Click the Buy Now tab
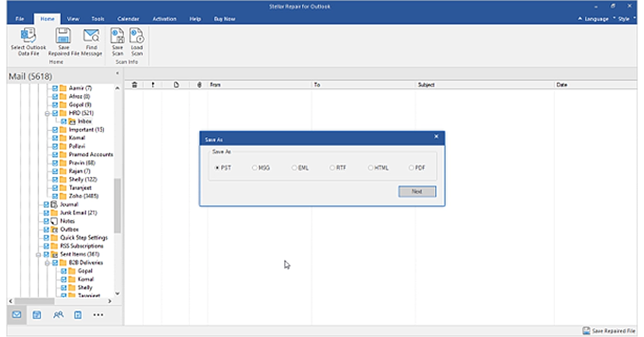The width and height of the screenshot is (644, 337). 225,19
